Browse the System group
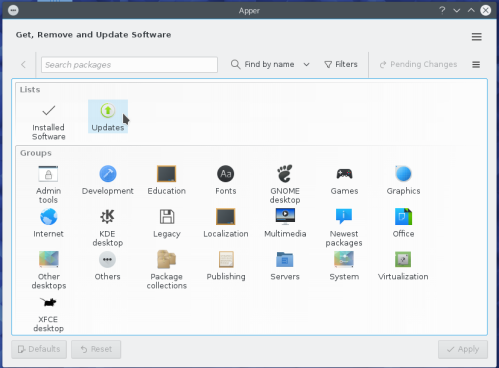499x368 pixels. point(344,266)
